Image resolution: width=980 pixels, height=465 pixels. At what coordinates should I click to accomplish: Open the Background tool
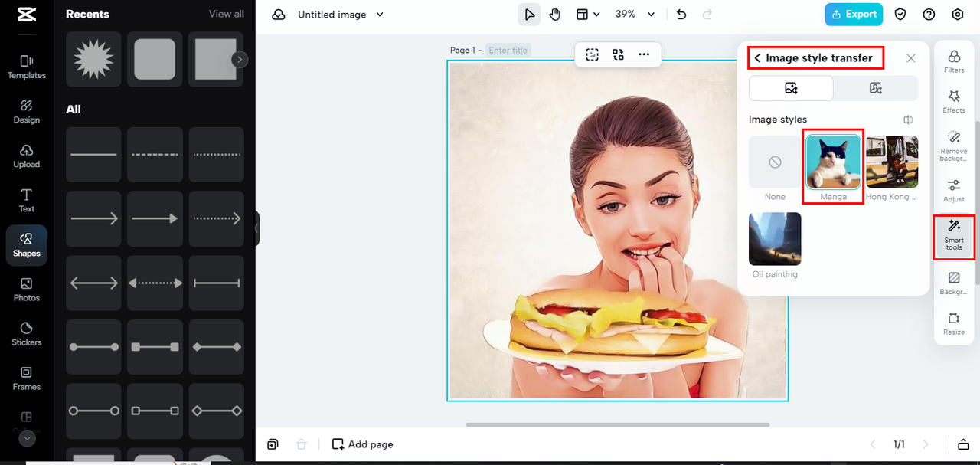coord(954,283)
